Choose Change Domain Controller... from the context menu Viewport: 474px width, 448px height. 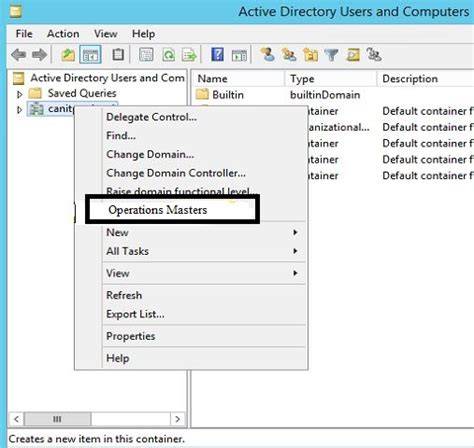176,173
